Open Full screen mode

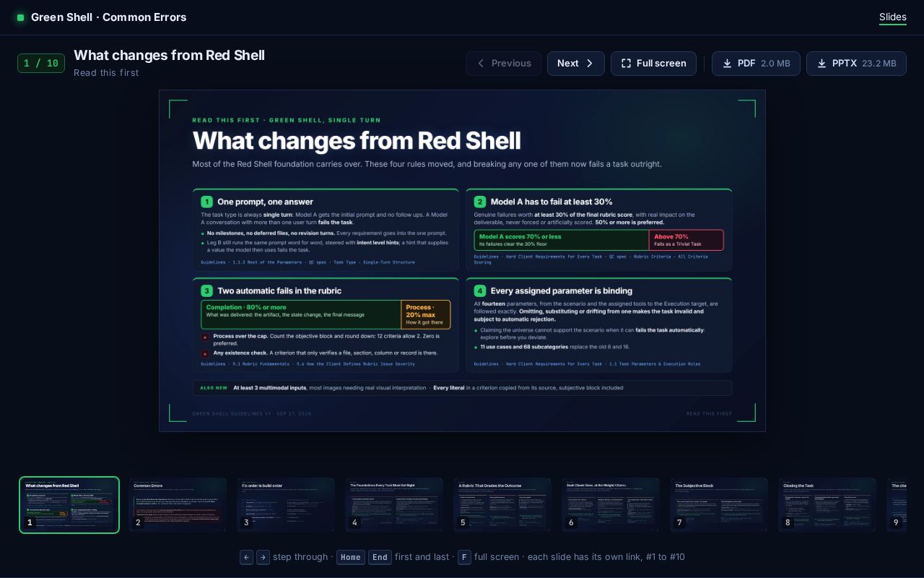(653, 64)
